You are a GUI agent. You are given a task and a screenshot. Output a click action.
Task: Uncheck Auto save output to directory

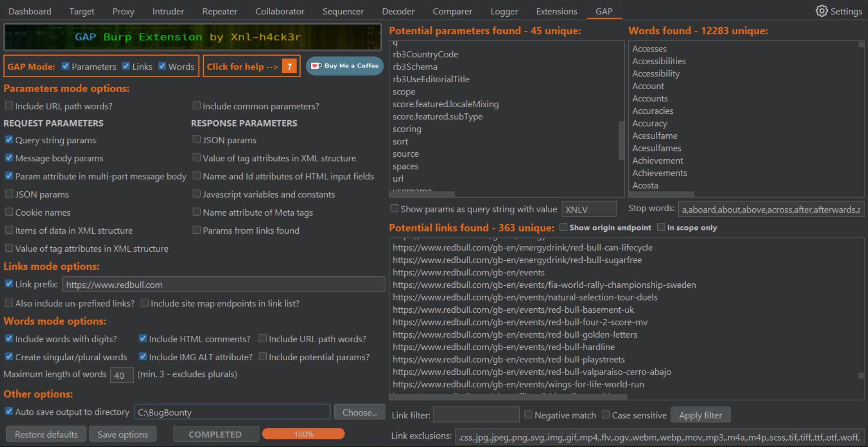click(x=9, y=412)
